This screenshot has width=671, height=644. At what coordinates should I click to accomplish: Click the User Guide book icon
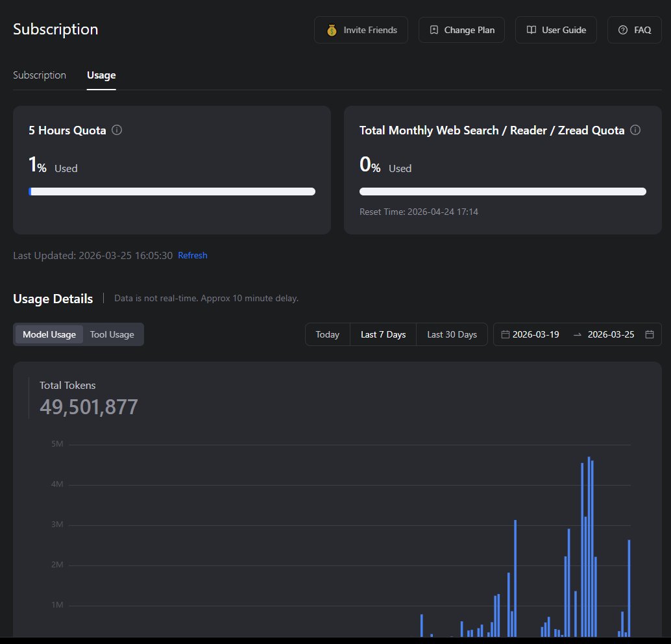[531, 30]
